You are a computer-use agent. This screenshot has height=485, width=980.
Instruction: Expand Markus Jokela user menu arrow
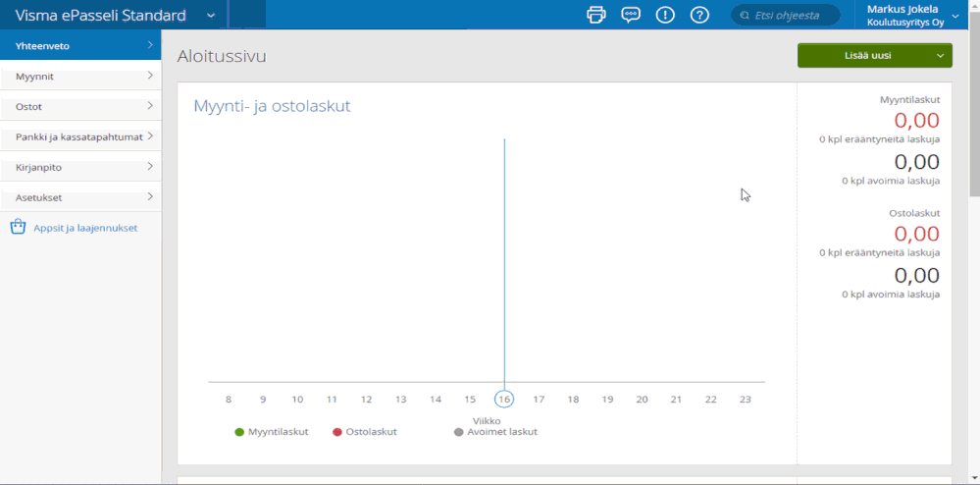point(955,17)
